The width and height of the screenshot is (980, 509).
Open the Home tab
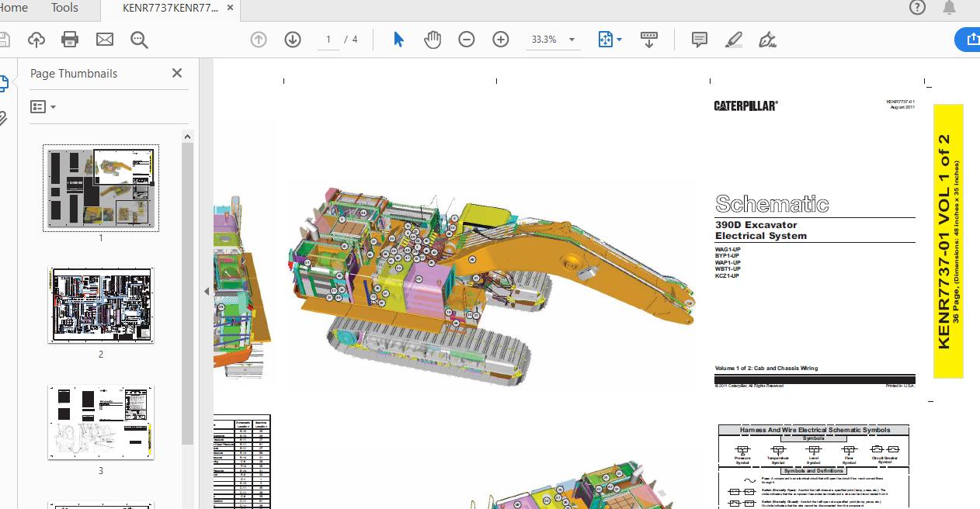tap(12, 8)
